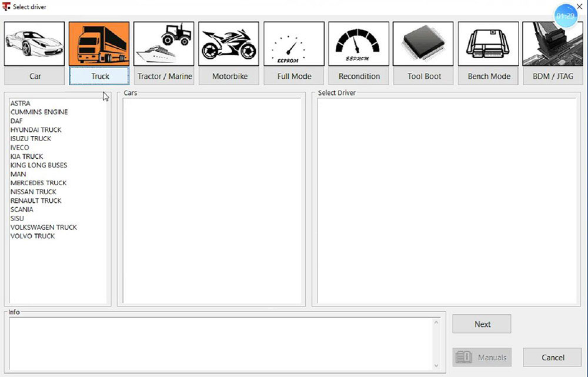588x377 pixels.
Task: Click the Cancel button
Action: 552,357
